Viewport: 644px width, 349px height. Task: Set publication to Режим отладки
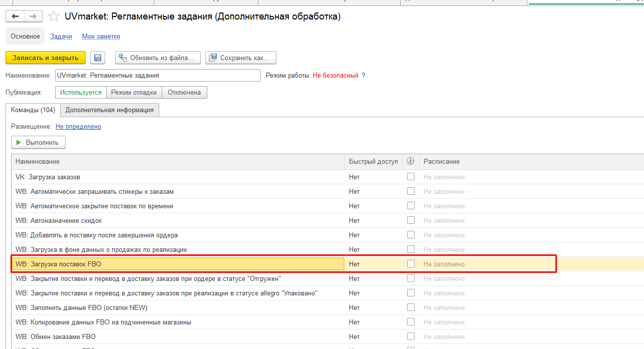pyautogui.click(x=134, y=92)
